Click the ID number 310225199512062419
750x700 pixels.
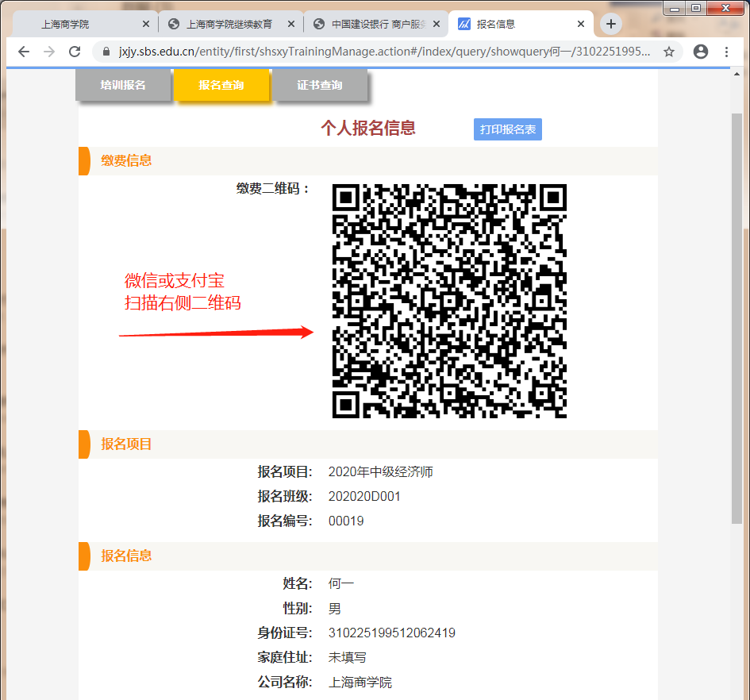click(x=392, y=633)
